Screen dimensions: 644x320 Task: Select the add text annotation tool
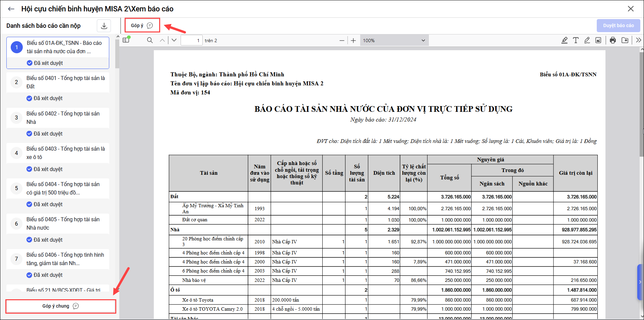click(x=576, y=40)
